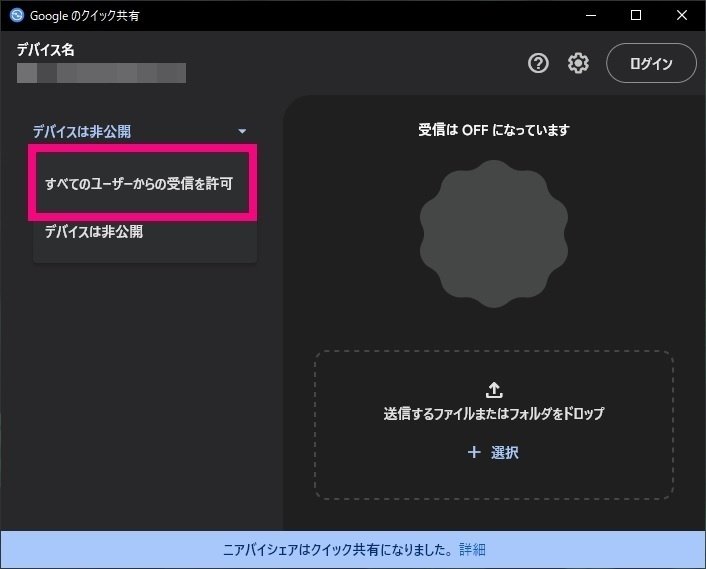Viewport: 706px width, 569px height.
Task: Click the デバイス名 label
Action: (x=45, y=50)
